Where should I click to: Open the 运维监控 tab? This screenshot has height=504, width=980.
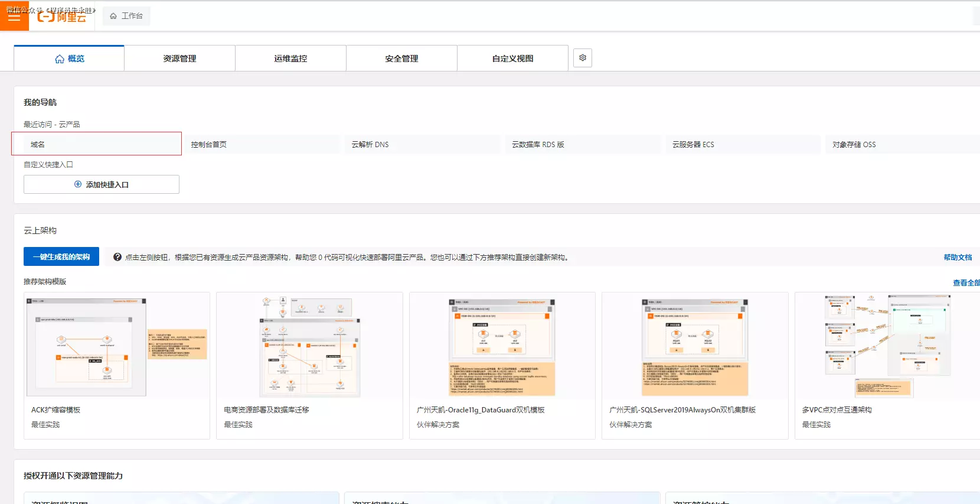290,58
